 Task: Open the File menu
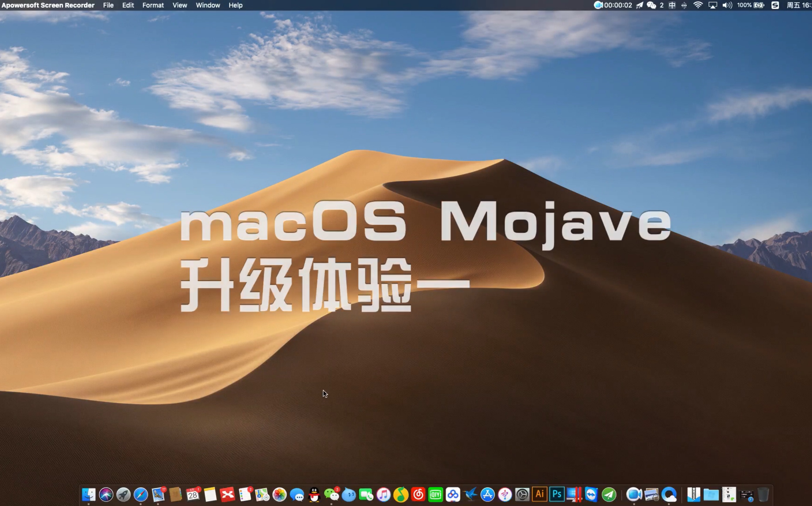pyautogui.click(x=108, y=5)
